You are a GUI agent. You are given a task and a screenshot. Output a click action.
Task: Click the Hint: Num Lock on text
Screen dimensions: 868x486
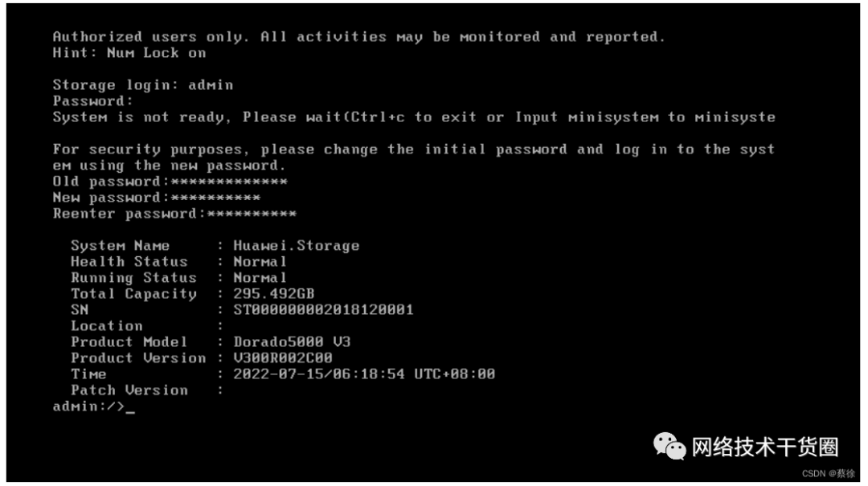(x=129, y=53)
